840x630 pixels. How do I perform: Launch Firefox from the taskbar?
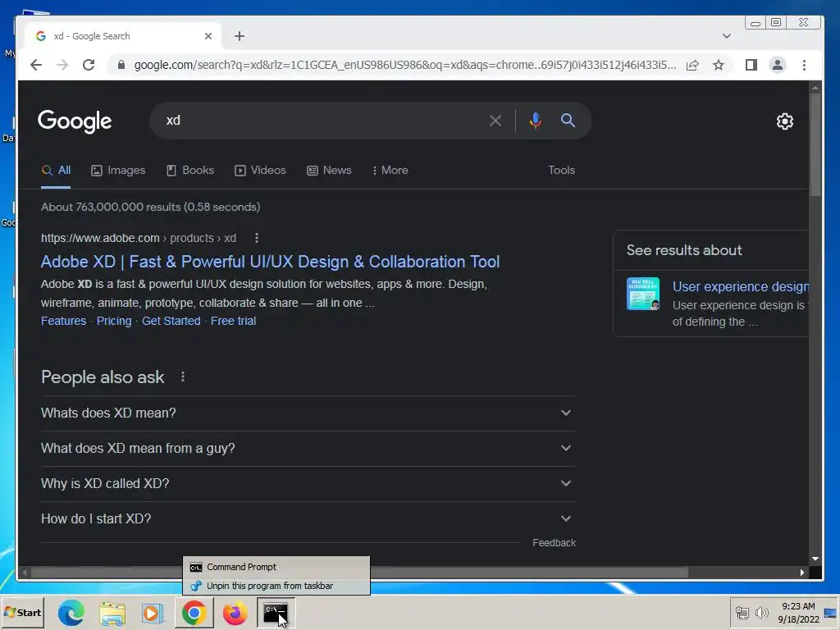coord(235,613)
